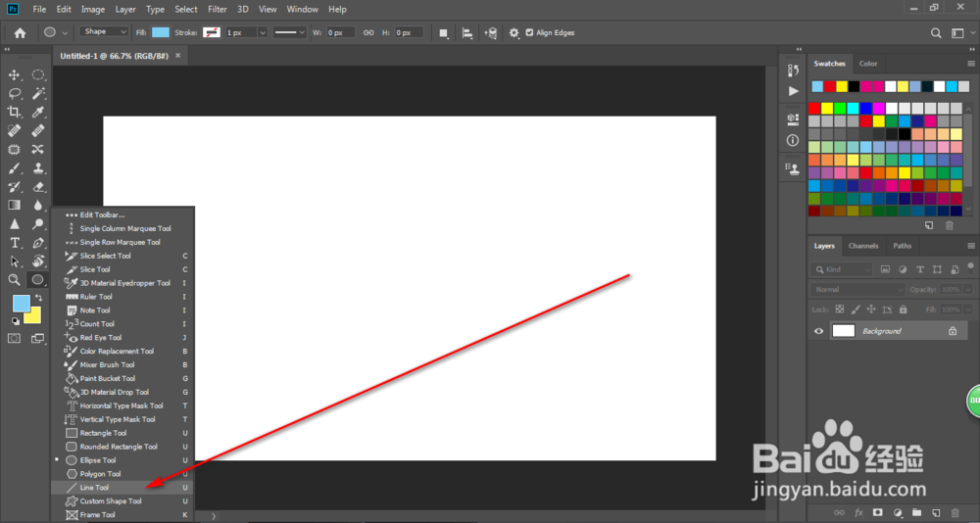
Task: Select the Eraser tool
Action: (x=38, y=187)
